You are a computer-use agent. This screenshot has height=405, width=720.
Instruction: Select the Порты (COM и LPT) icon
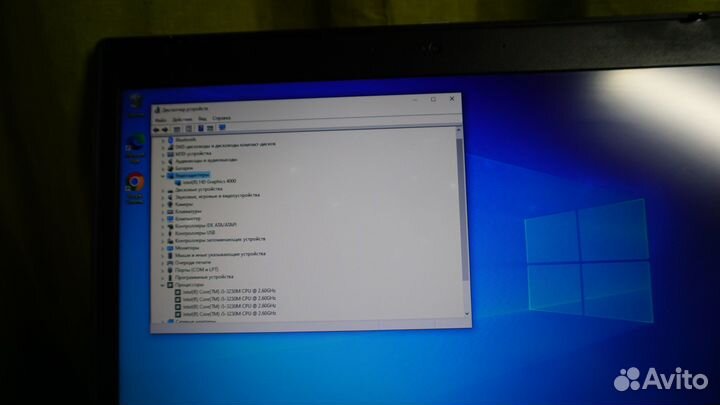click(x=170, y=270)
